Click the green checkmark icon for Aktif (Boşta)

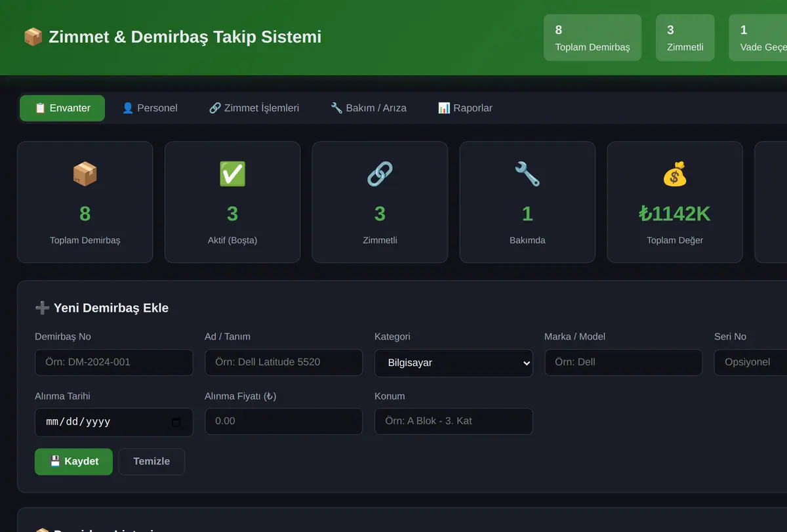(232, 174)
